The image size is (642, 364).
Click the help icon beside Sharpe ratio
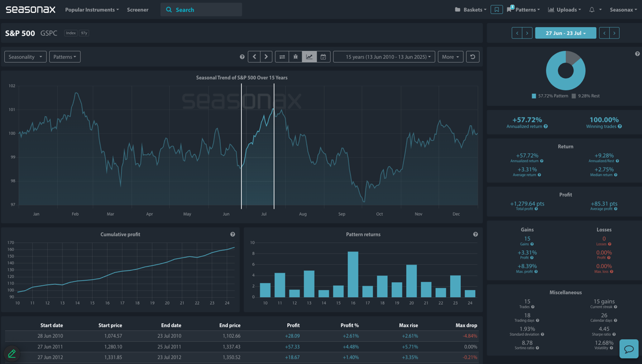pyautogui.click(x=614, y=335)
